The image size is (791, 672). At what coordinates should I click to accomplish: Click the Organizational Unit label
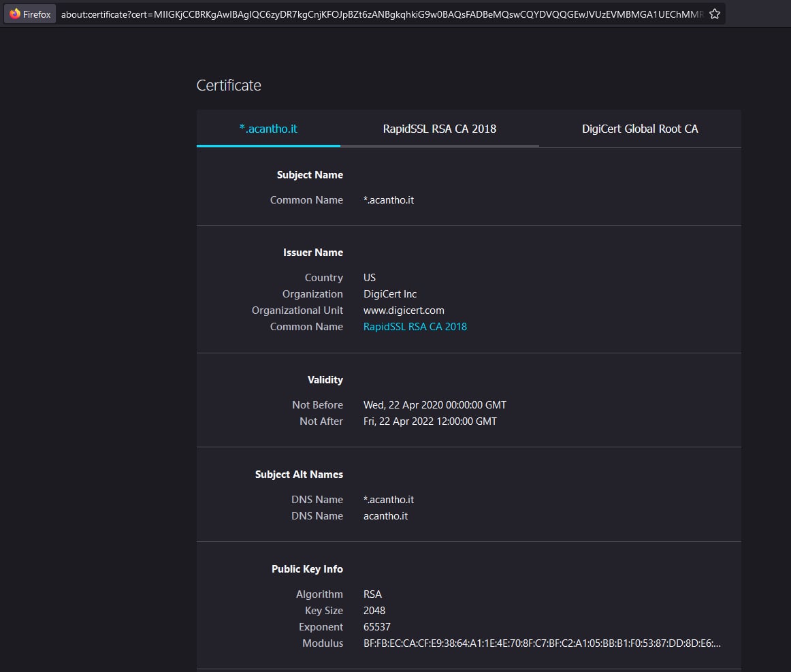(x=297, y=310)
